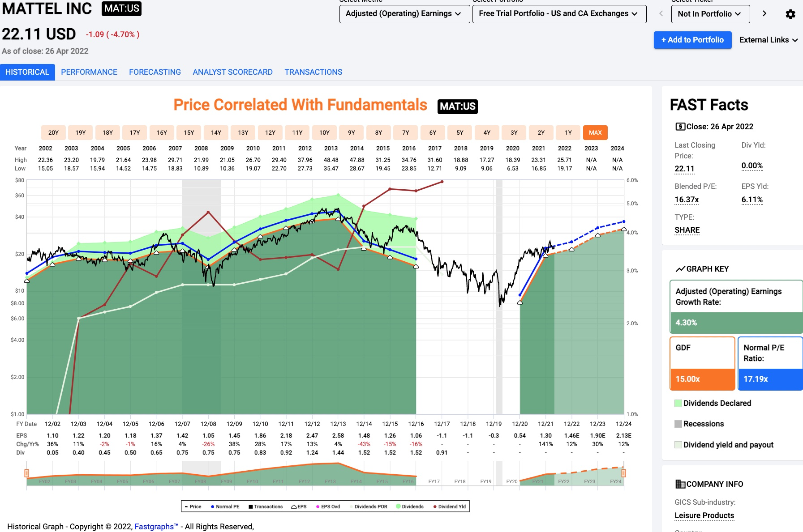Switch to the Performance tab
This screenshot has width=803, height=532.
tap(89, 72)
